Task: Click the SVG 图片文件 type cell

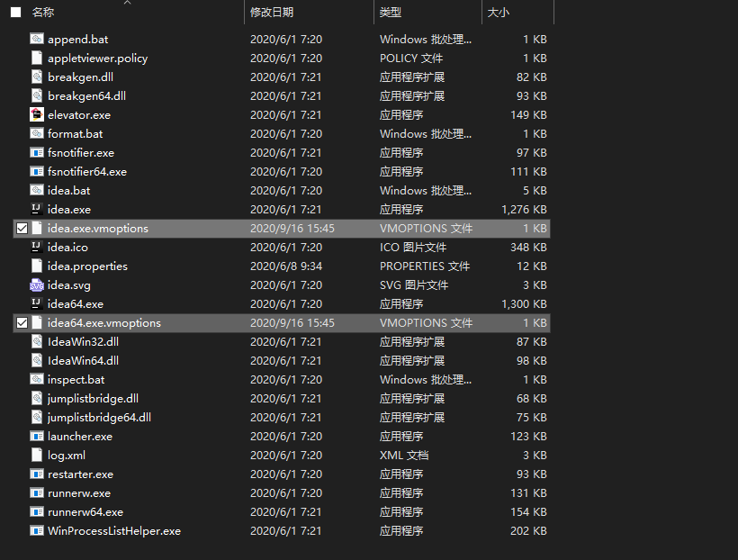Action: click(414, 285)
